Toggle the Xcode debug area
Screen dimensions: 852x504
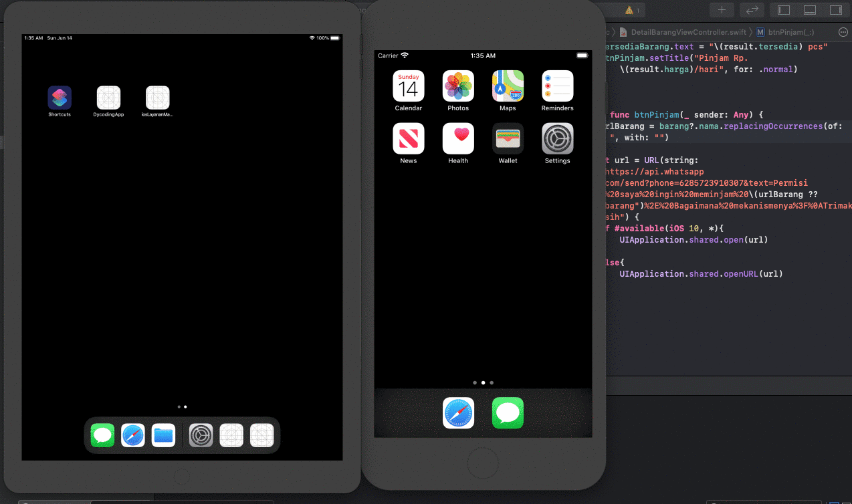[810, 10]
